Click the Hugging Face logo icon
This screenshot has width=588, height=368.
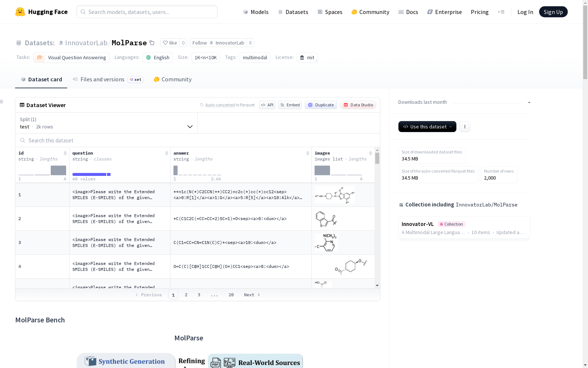(x=20, y=12)
